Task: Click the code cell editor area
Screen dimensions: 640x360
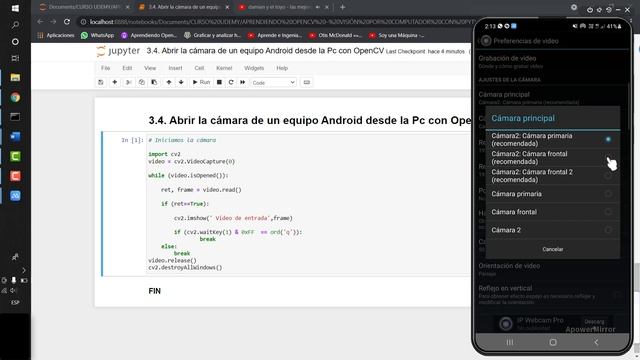Action: [309, 204]
